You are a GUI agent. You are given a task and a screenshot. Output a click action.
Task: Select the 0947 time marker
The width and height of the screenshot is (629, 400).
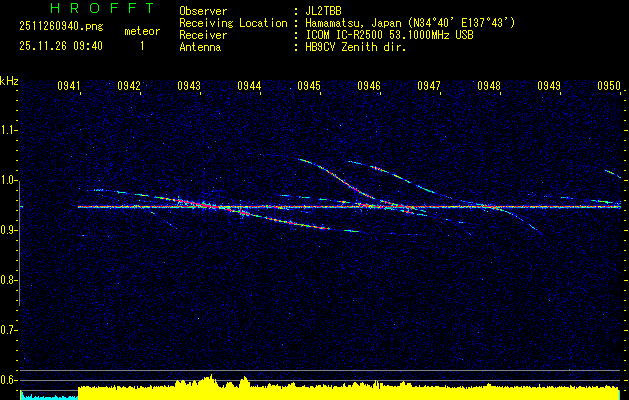pos(429,87)
